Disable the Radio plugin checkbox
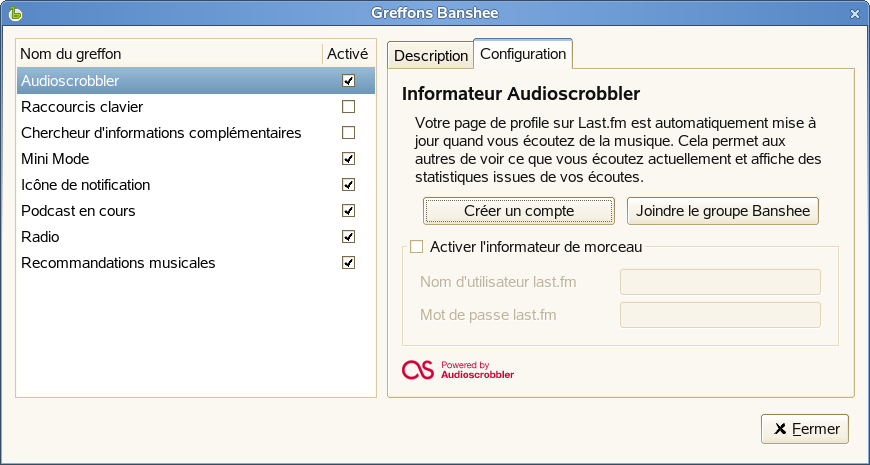Screen dimensions: 870x465 tap(348, 237)
